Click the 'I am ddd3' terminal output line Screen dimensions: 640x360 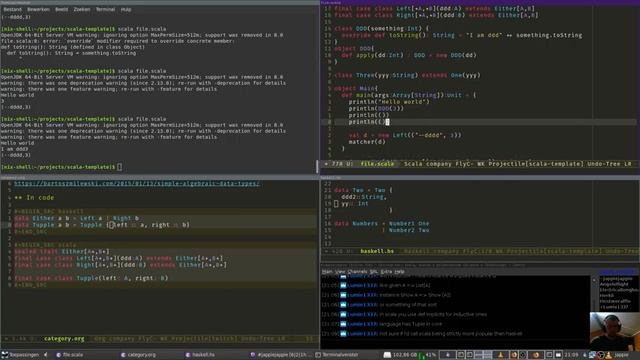pyautogui.click(x=15, y=149)
